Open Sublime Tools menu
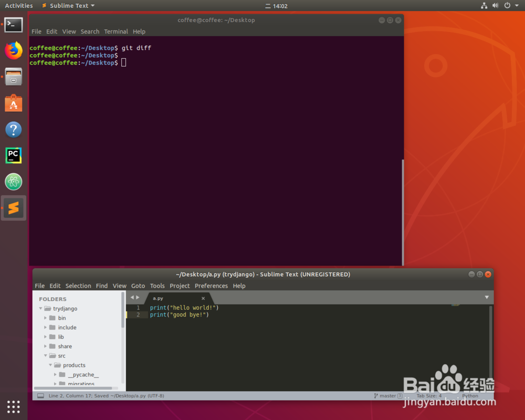Viewport: 525px width, 420px height. pos(157,286)
